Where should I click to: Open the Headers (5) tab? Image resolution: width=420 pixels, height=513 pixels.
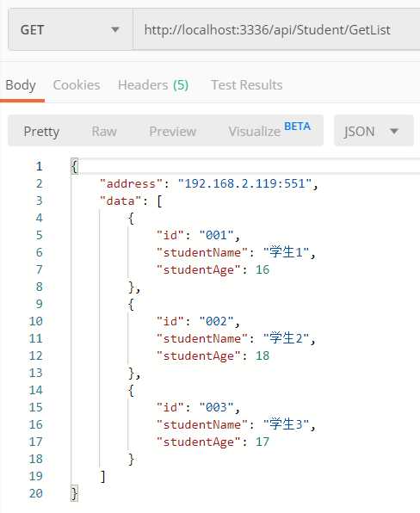(x=153, y=85)
